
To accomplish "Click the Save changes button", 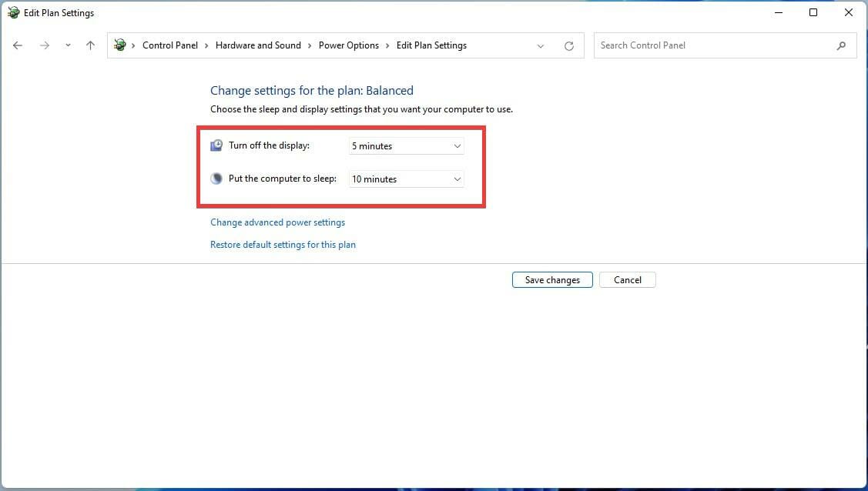I will point(552,279).
